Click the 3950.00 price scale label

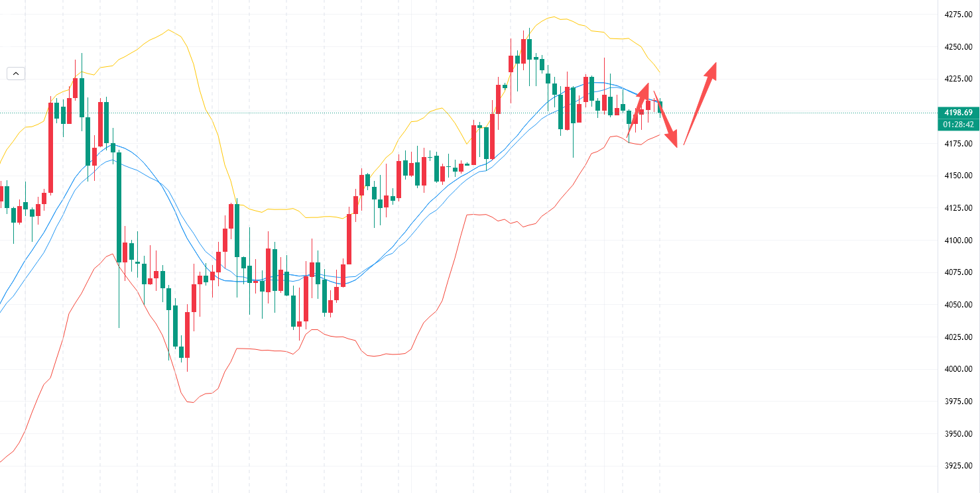(957, 434)
